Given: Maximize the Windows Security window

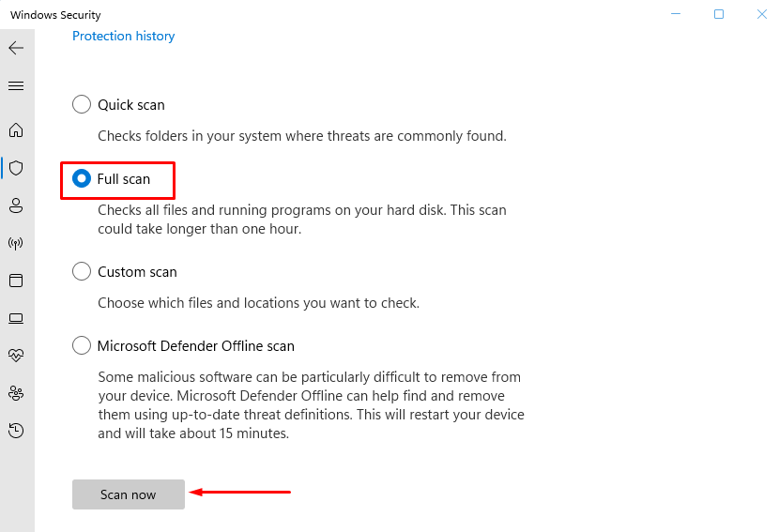Looking at the screenshot, I should (719, 14).
